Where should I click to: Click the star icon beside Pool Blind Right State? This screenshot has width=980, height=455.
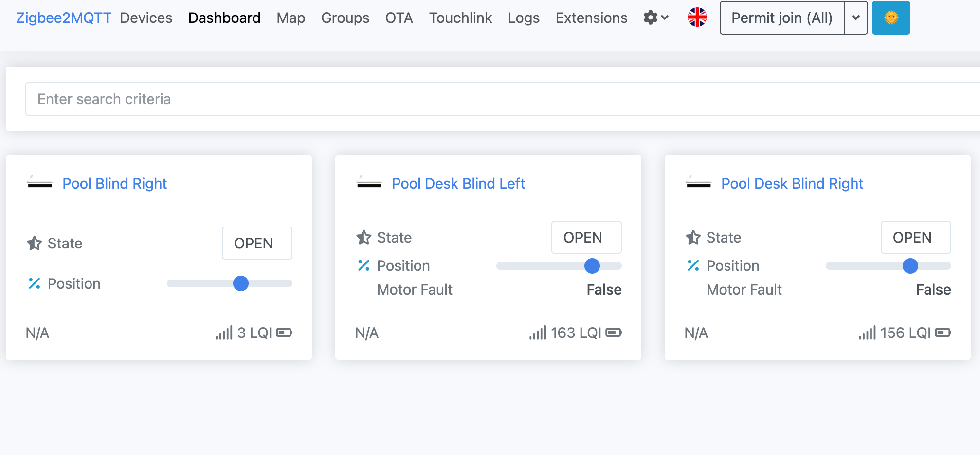(35, 243)
